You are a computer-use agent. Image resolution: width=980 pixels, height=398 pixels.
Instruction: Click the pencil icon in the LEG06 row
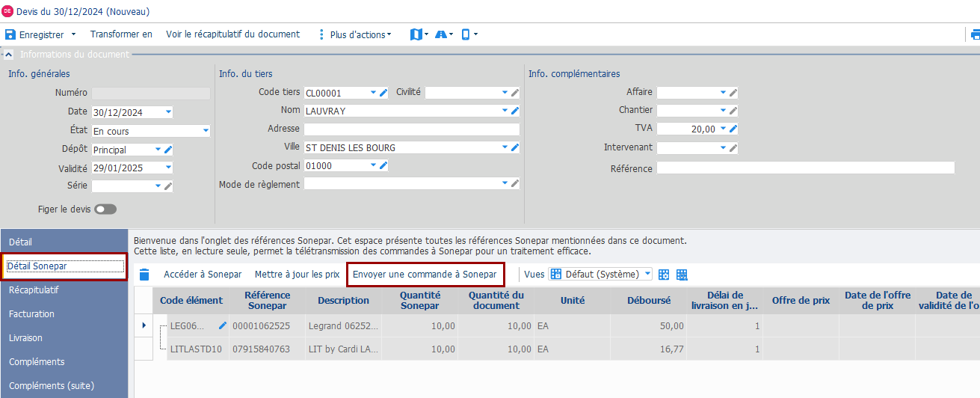(222, 325)
